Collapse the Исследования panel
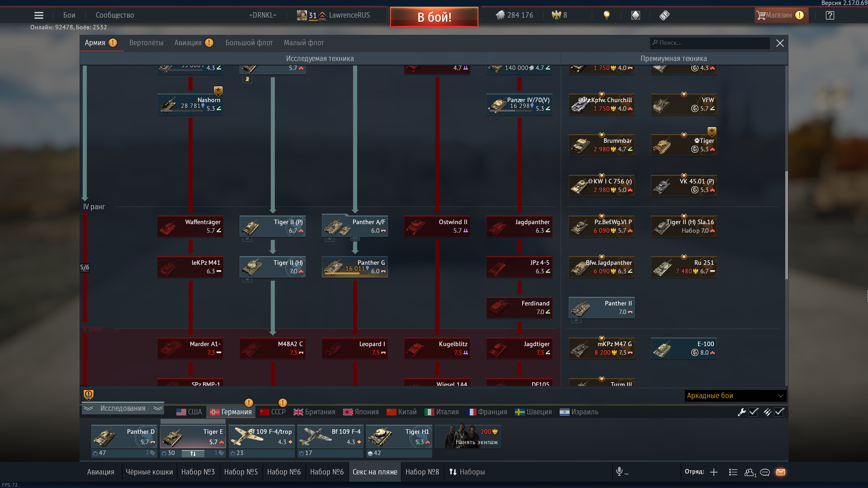The width and height of the screenshot is (868, 488). (x=123, y=408)
